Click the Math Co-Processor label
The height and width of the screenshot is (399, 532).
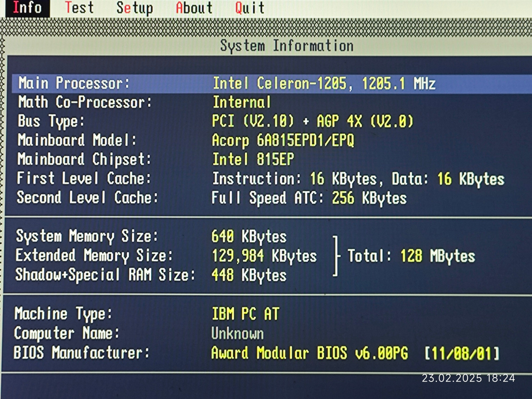[x=85, y=102]
